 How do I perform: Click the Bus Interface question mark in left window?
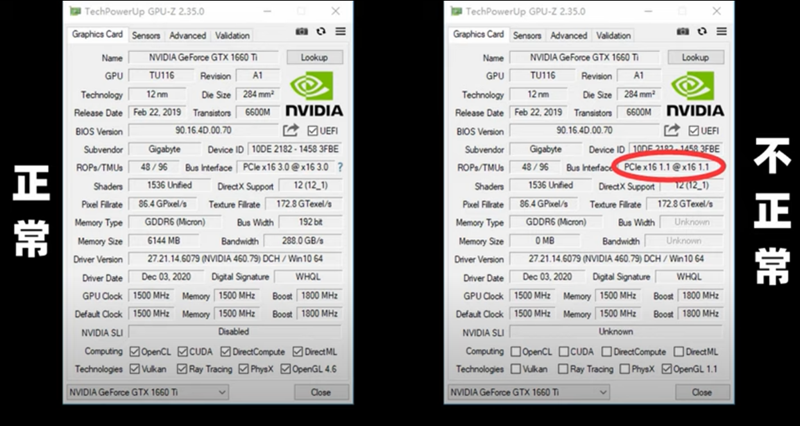[340, 167]
